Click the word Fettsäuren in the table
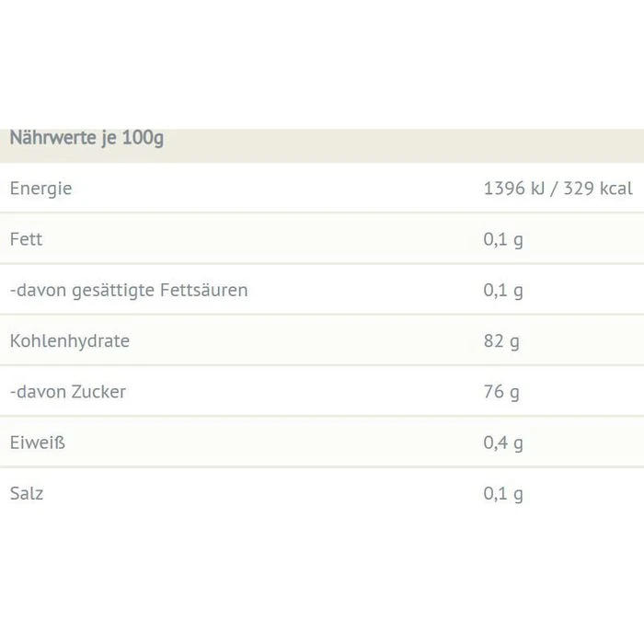 tap(204, 291)
